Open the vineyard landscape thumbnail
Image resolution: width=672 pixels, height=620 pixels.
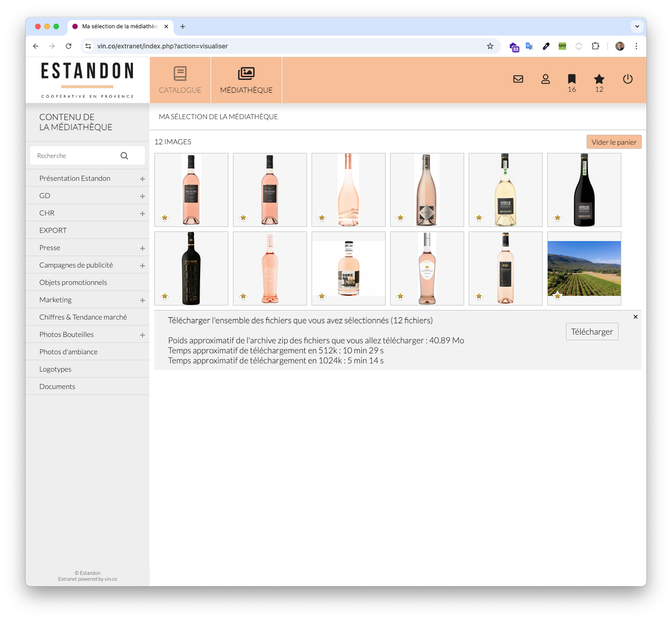(x=584, y=268)
